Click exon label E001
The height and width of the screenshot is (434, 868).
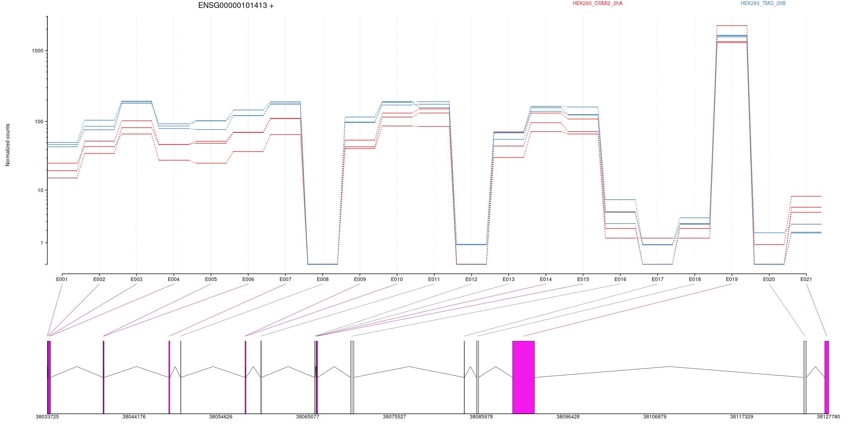click(x=62, y=280)
